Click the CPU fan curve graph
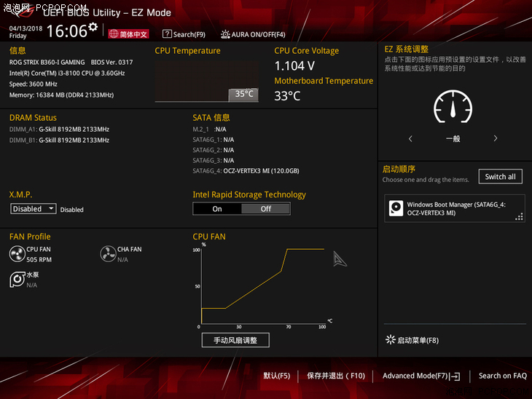The width and height of the screenshot is (532, 399). coord(262,285)
